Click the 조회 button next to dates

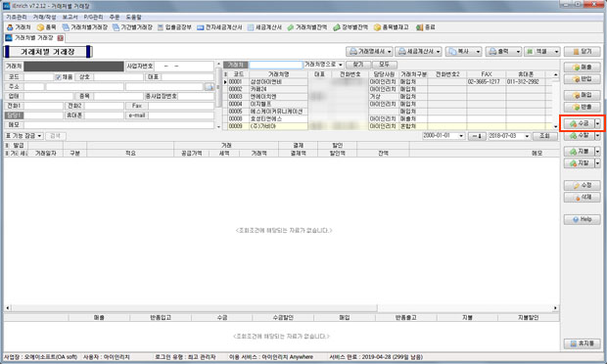(544, 136)
